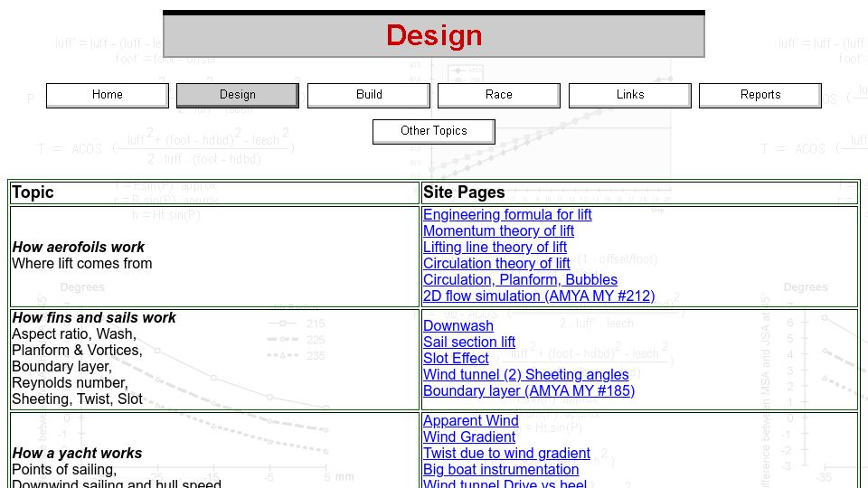
Task: Open Circulation theory of lift page
Action: pyautogui.click(x=496, y=263)
